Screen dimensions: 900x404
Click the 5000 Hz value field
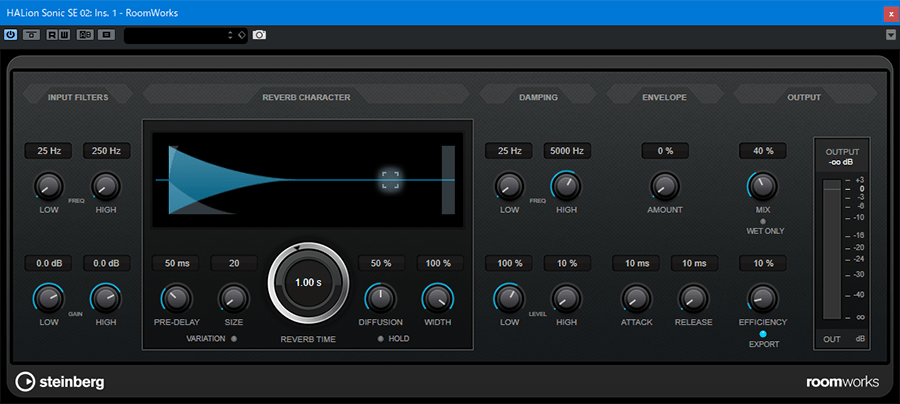point(567,151)
